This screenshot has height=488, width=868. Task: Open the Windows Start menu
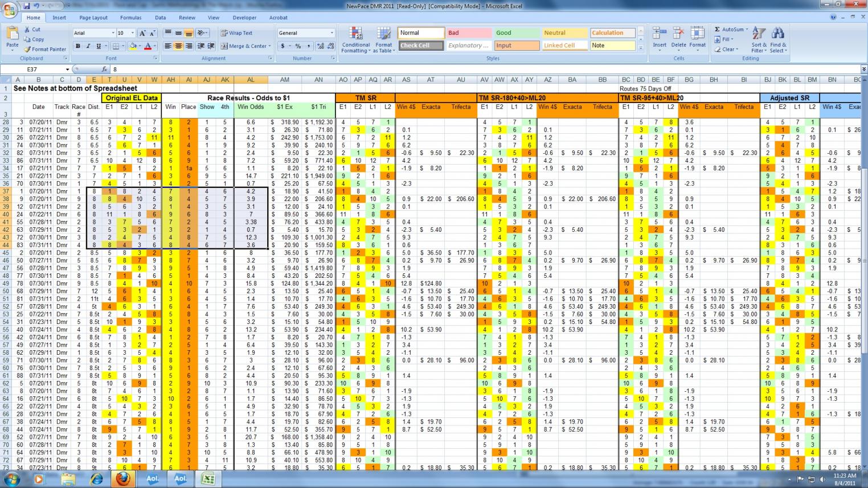(11, 479)
